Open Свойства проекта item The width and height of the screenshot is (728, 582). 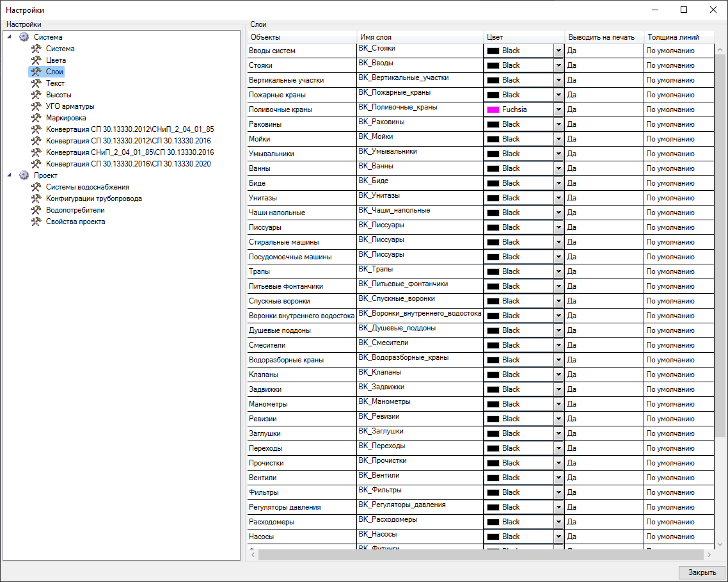pos(75,222)
